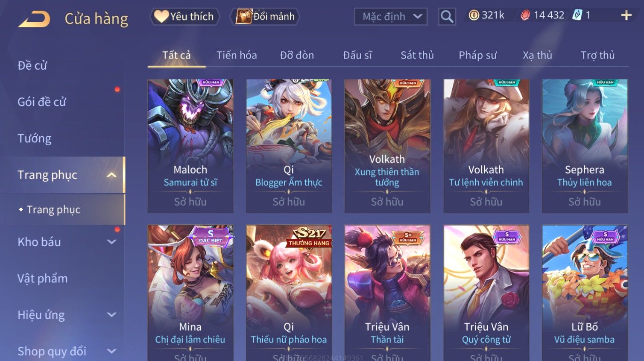Viewport: 644px width, 361px height.
Task: Switch to the Sát thủ tab
Action: pyautogui.click(x=417, y=55)
